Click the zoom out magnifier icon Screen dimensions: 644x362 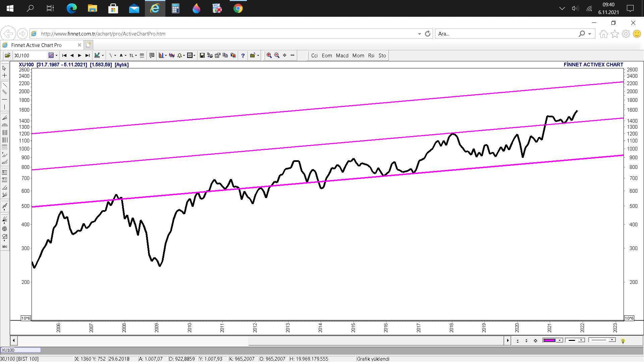[x=277, y=56]
